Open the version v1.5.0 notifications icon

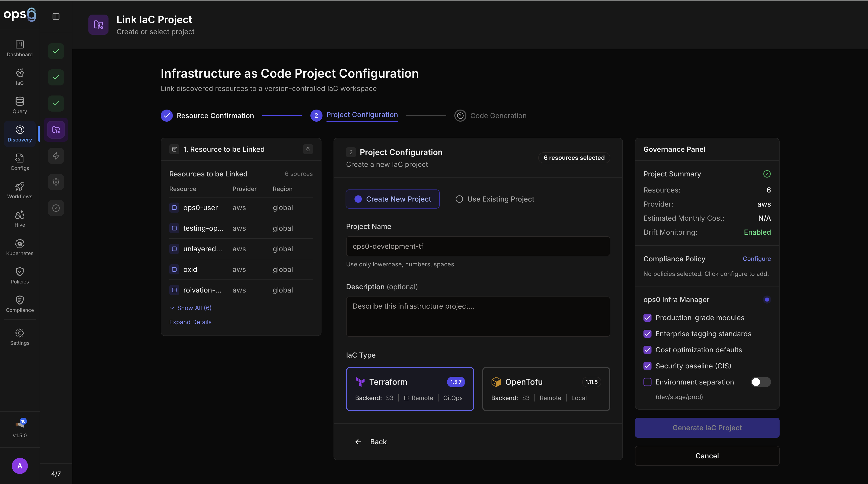pos(20,425)
